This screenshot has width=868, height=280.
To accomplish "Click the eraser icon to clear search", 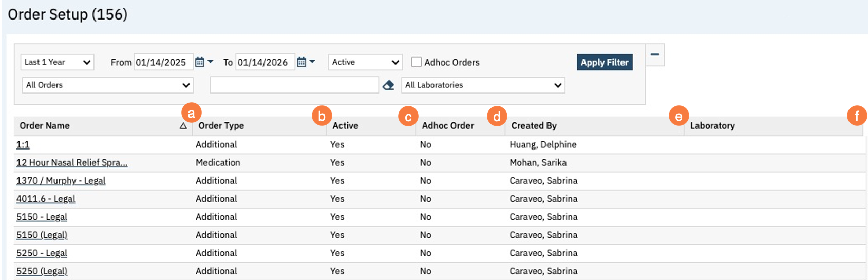I will click(x=388, y=85).
